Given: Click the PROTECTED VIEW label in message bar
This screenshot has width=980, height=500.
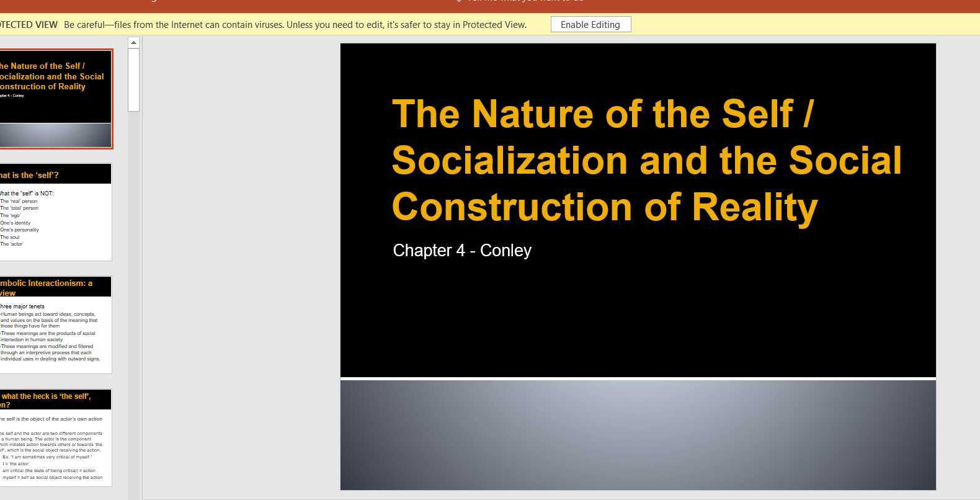Looking at the screenshot, I should [29, 25].
